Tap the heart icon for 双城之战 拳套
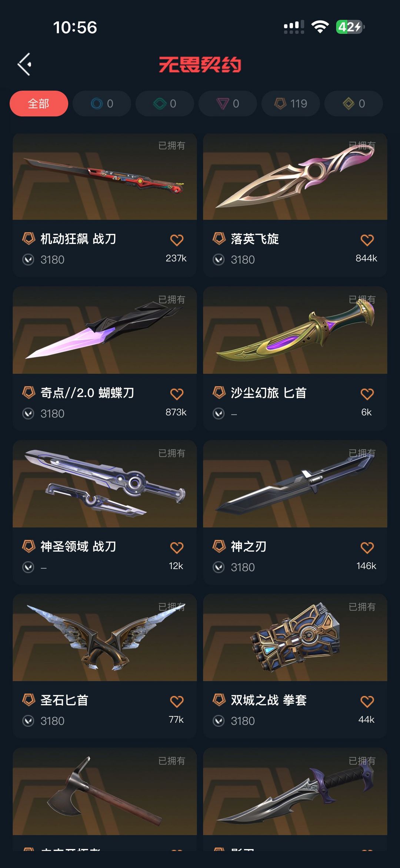The width and height of the screenshot is (400, 868). pos(367,701)
